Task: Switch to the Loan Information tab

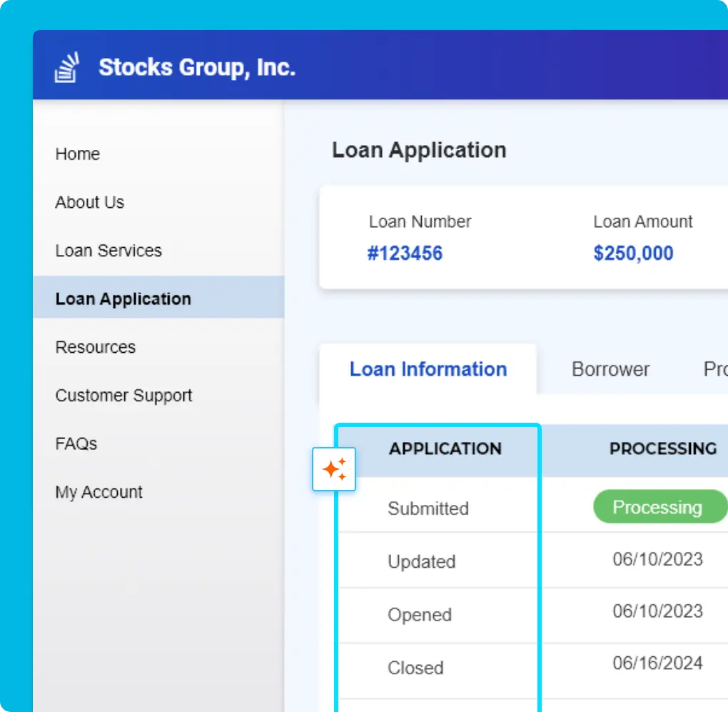Action: 428,369
